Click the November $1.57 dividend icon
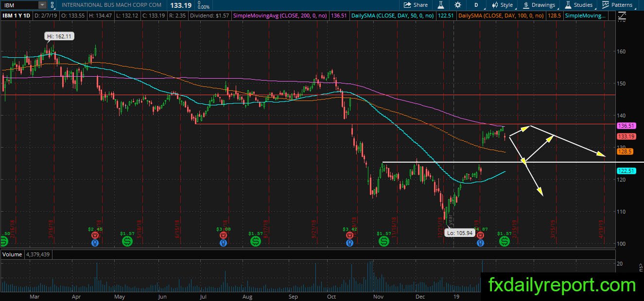Viewport: 644px width, 301px height. 383,240
